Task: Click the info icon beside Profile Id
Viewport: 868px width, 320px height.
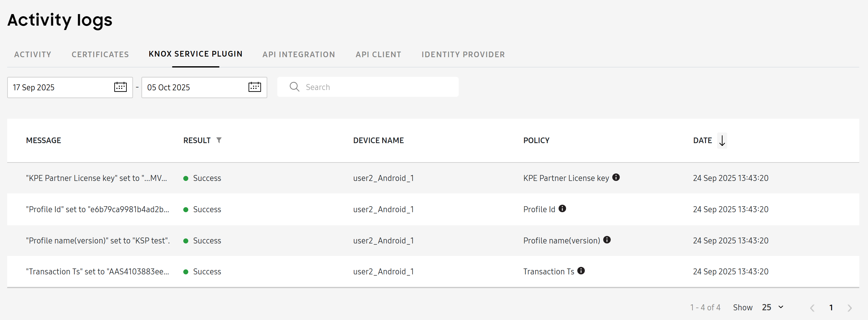Action: (562, 208)
